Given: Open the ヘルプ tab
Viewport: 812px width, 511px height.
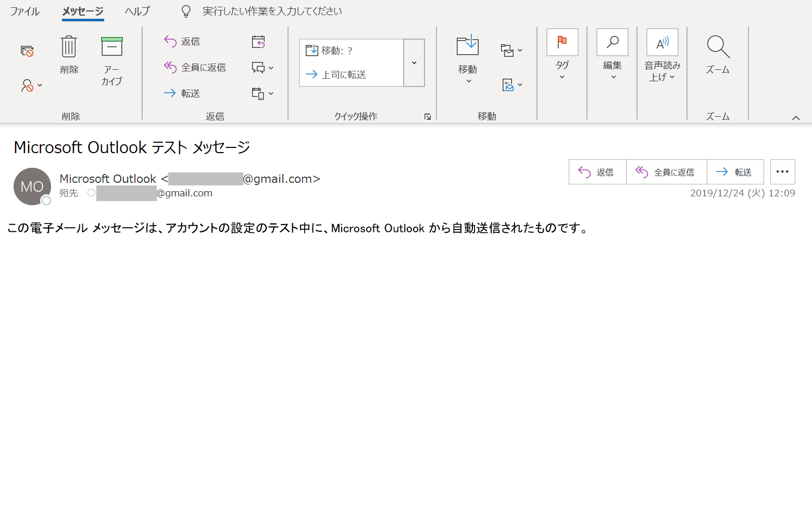Looking at the screenshot, I should tap(138, 11).
